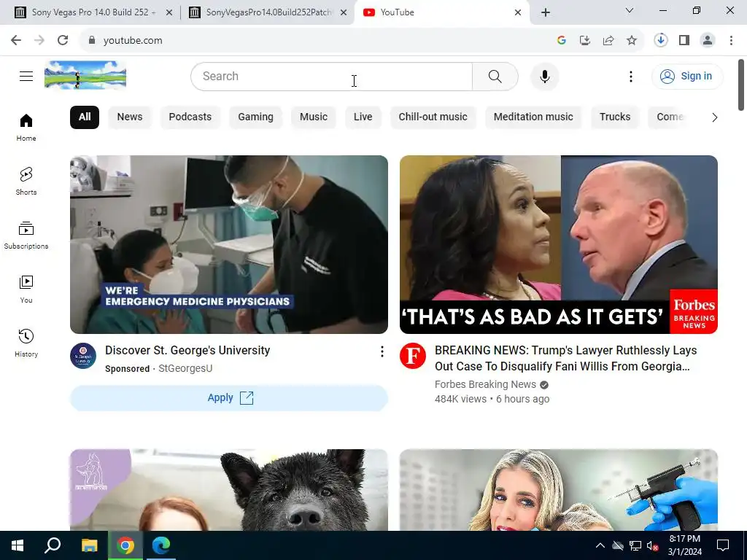Open History in sidebar
The width and height of the screenshot is (747, 560).
[26, 343]
